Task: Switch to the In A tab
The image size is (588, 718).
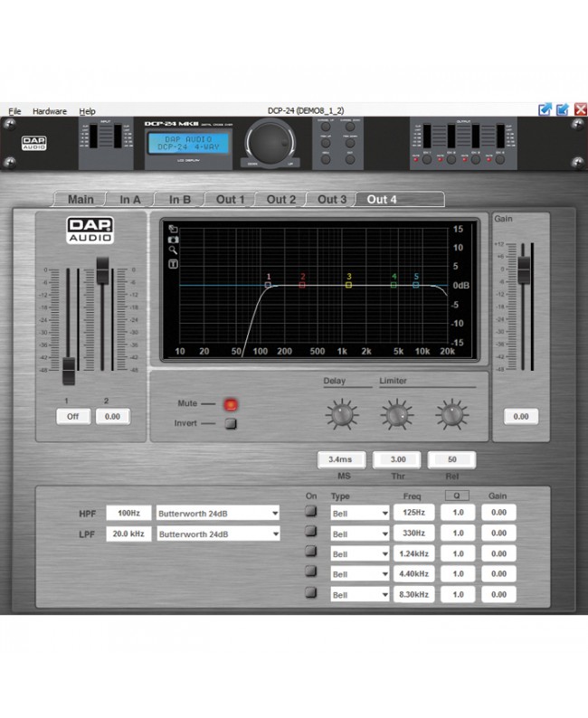Action: pyautogui.click(x=130, y=200)
